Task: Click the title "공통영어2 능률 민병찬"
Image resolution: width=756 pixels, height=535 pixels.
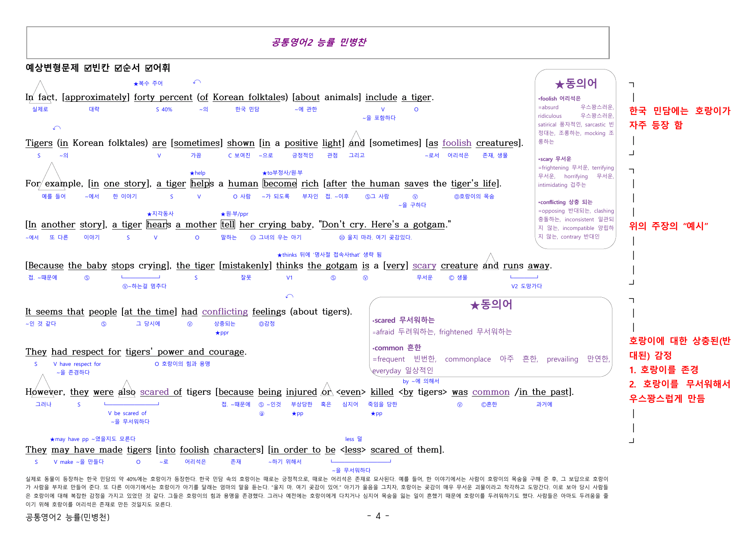Action: coord(319,42)
